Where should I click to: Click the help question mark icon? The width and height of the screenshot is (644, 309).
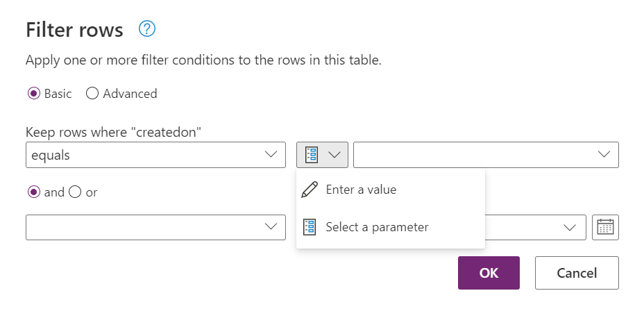[147, 29]
